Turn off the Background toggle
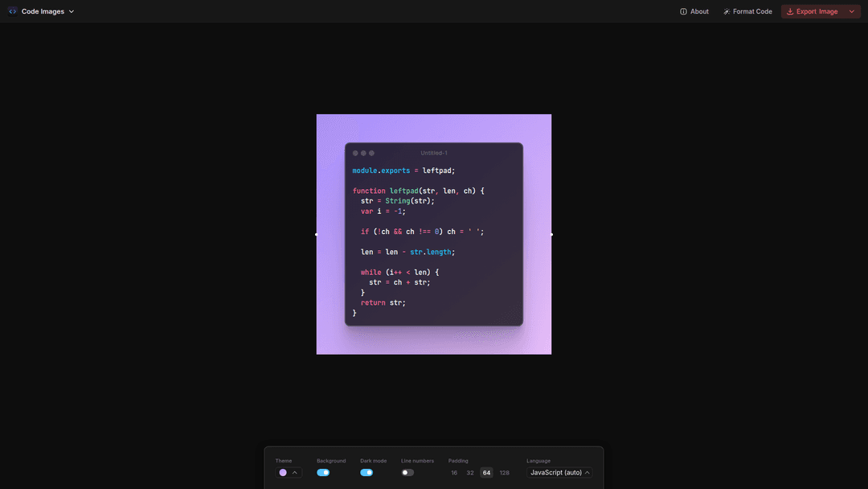868x489 pixels. pyautogui.click(x=323, y=473)
